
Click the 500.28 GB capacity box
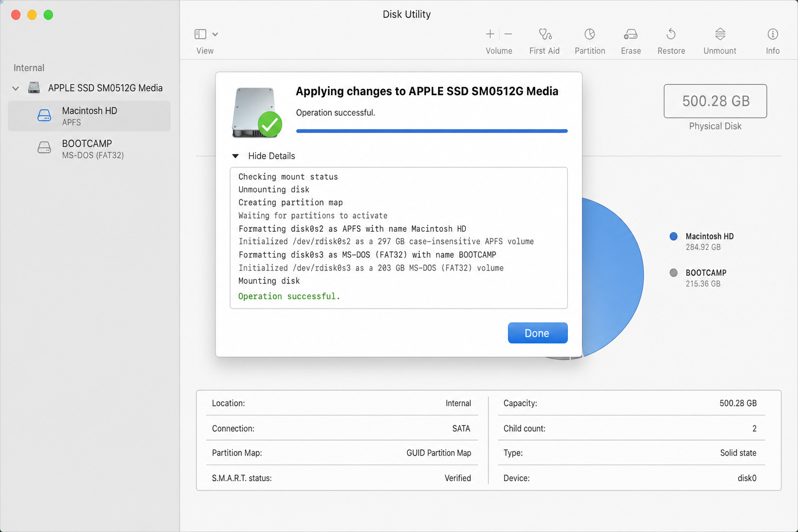tap(715, 101)
